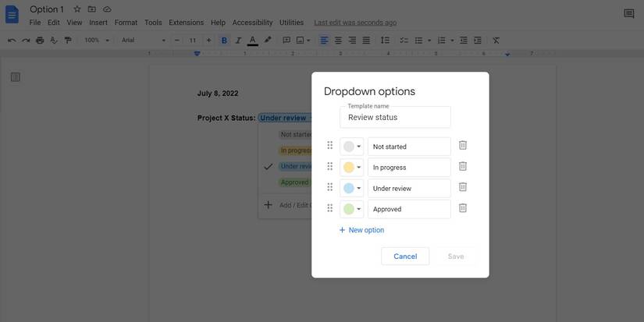Delete the Under review option
This screenshot has width=644, height=322.
[x=462, y=187]
